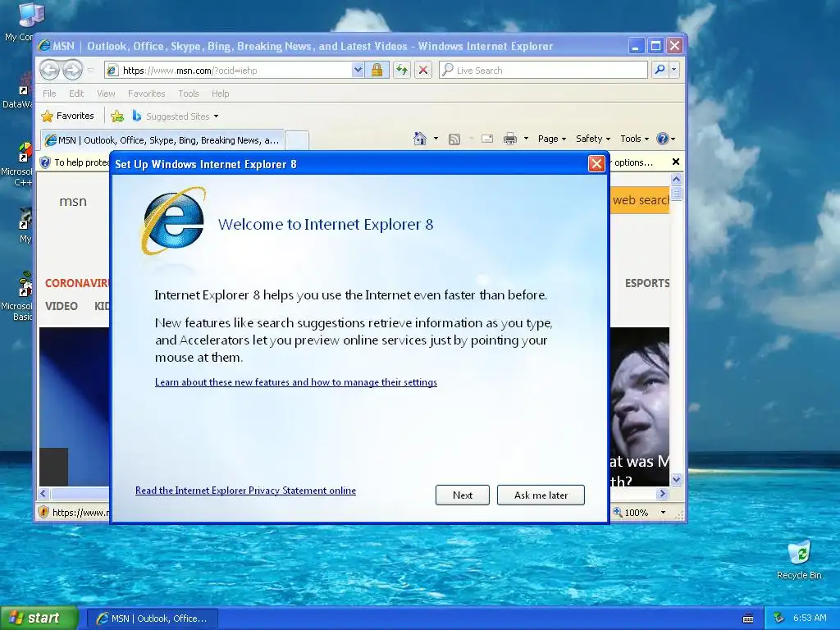Open the search provider dropdown arrow
The image size is (840, 630).
click(674, 71)
